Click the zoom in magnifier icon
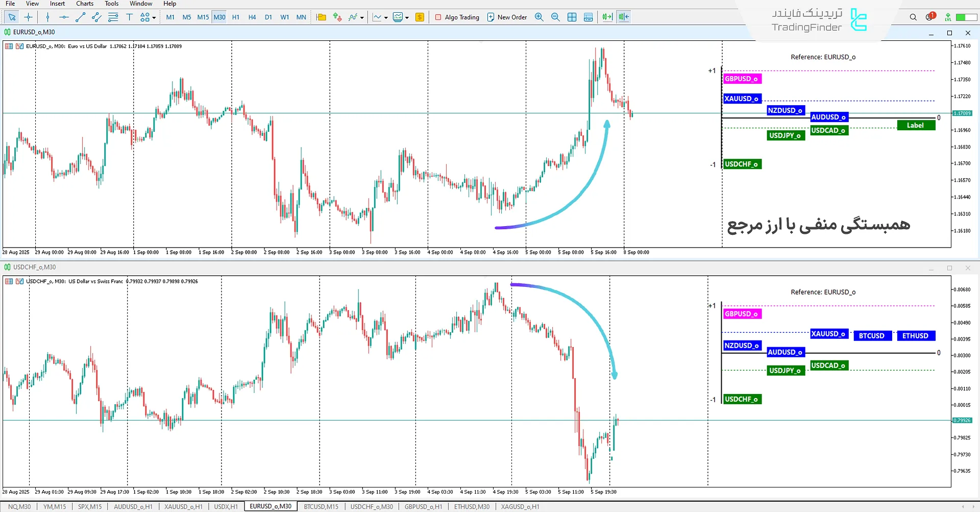The height and width of the screenshot is (512, 980). click(539, 17)
